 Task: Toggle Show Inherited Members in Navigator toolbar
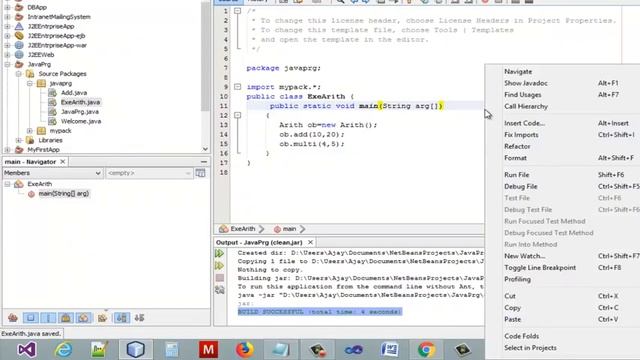coord(13,318)
